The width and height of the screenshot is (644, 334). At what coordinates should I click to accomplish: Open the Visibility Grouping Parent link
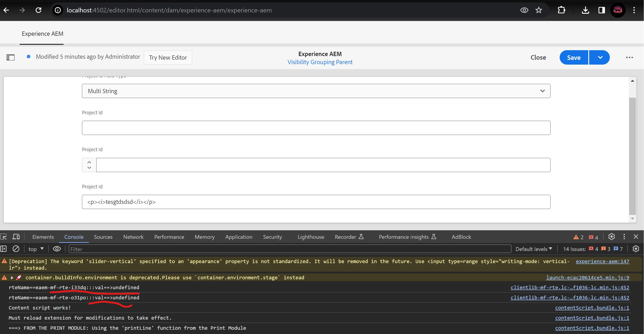[x=320, y=62]
